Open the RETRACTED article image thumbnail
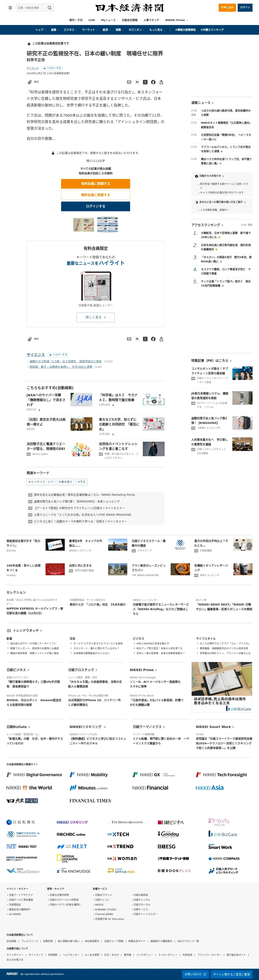Image resolution: width=259 pixels, height=980 pixels. point(84,225)
